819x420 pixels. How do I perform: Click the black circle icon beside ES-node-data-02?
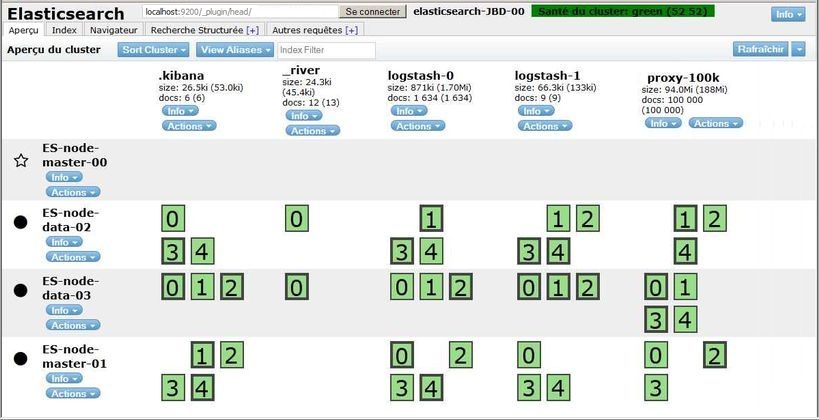pyautogui.click(x=20, y=222)
